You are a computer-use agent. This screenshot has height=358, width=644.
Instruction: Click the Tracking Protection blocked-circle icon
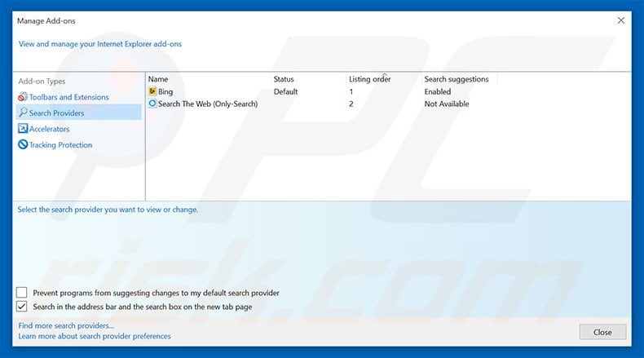pyautogui.click(x=23, y=144)
